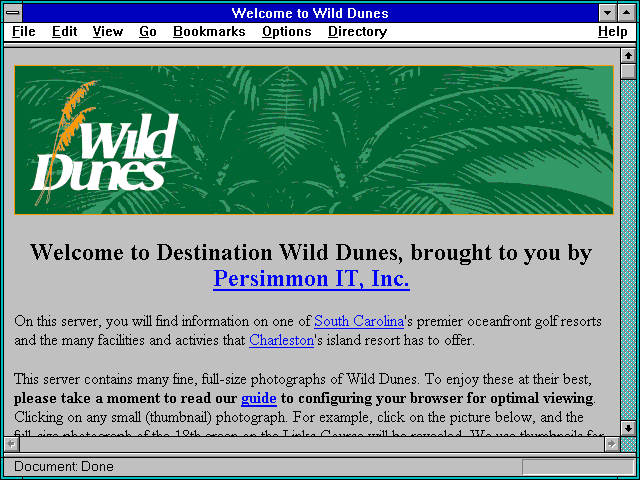Click the 'Document: Done' status text

coord(64,467)
